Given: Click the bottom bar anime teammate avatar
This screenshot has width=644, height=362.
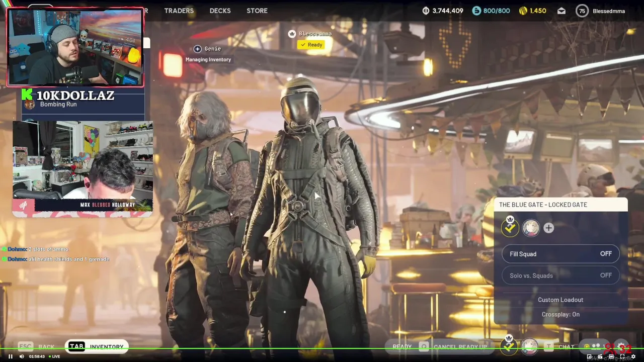Looking at the screenshot, I should pos(529,346).
